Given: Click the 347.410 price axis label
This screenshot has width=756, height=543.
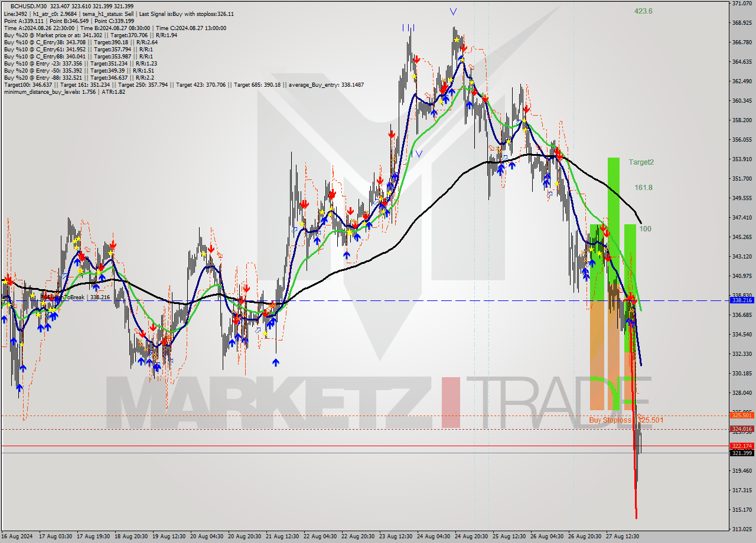Looking at the screenshot, I should [x=742, y=218].
